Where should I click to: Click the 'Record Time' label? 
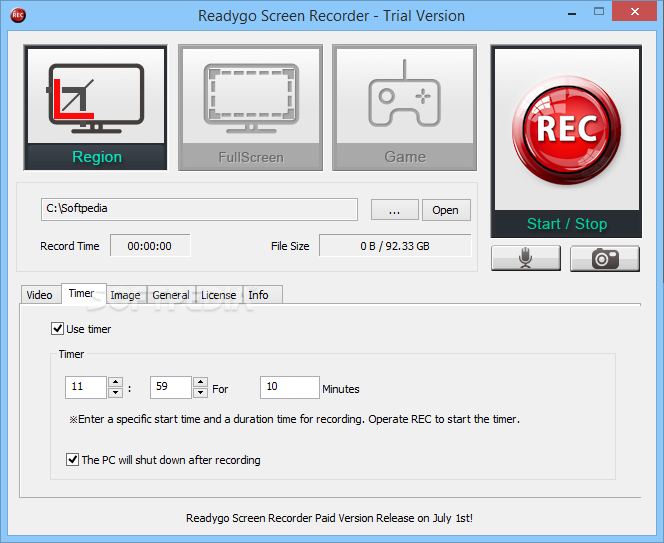coord(70,246)
